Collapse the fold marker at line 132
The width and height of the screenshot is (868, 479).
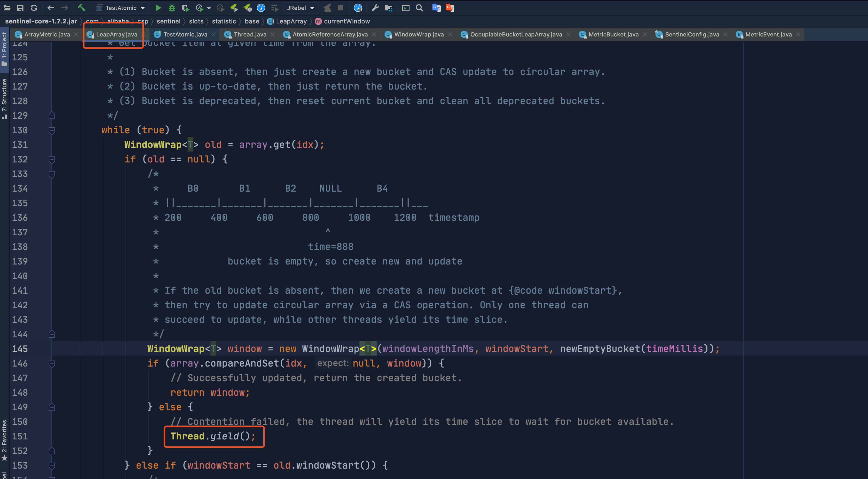click(x=52, y=159)
